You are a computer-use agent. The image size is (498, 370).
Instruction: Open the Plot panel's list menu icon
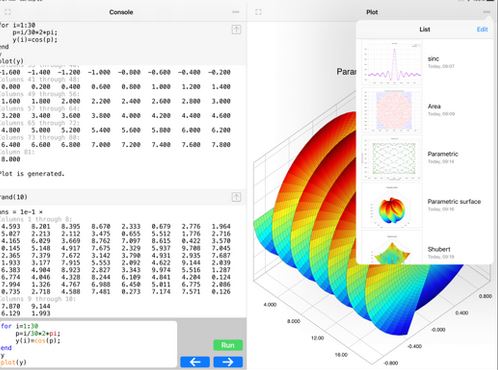[486, 12]
